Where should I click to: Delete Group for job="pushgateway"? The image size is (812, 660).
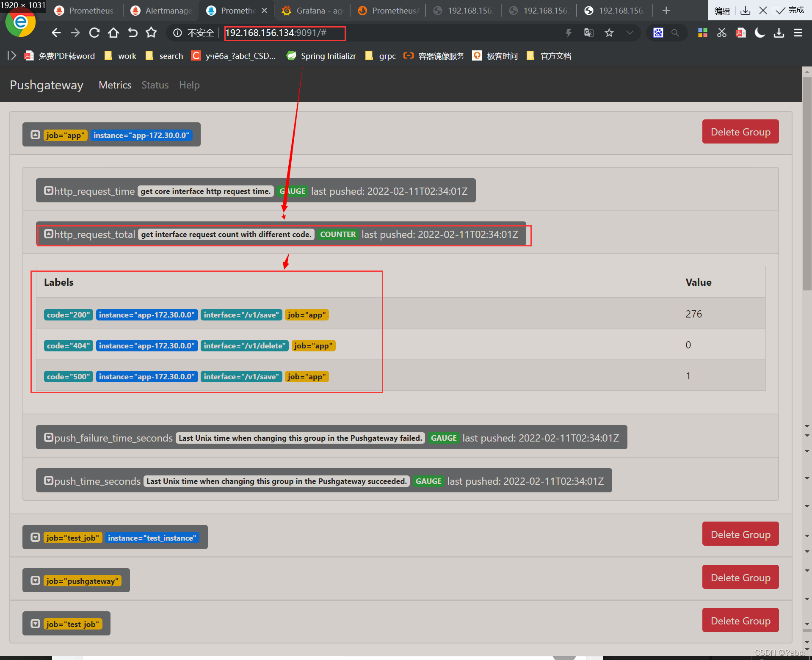point(740,577)
